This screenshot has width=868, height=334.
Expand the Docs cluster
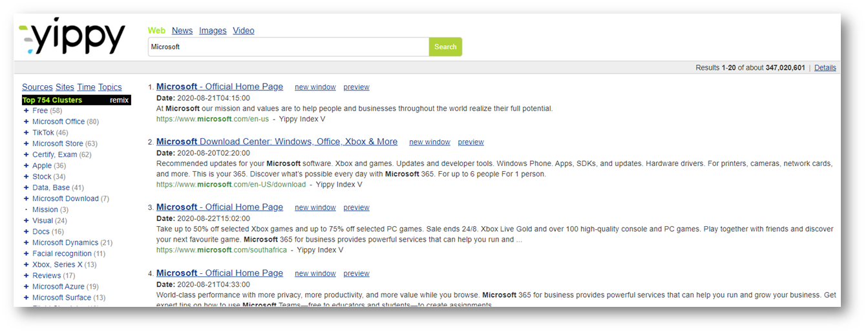click(26, 231)
